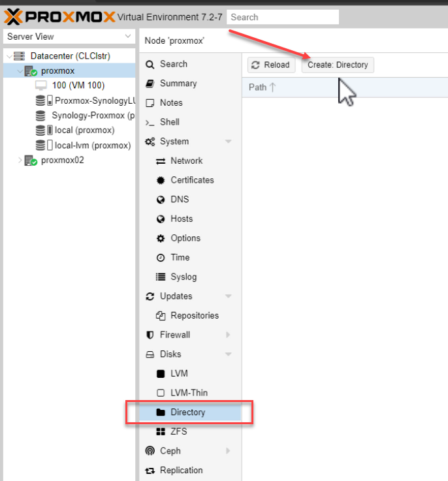Click the top Search input field

tap(283, 17)
